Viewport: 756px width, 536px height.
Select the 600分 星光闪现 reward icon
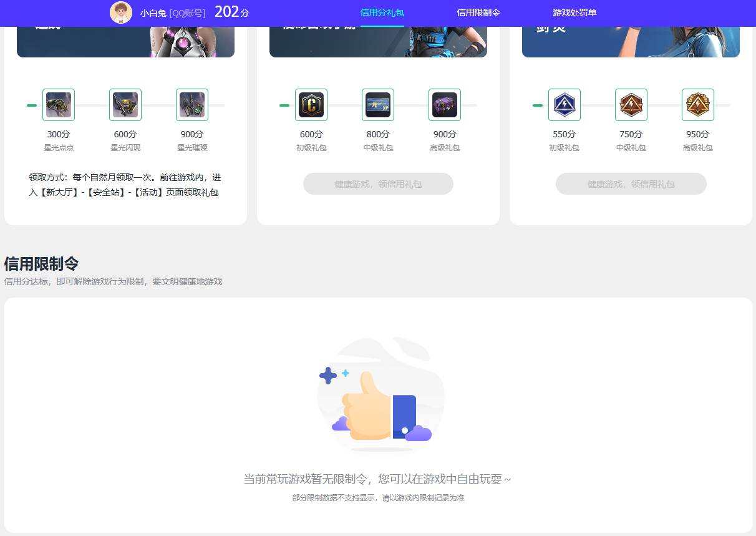tap(125, 105)
